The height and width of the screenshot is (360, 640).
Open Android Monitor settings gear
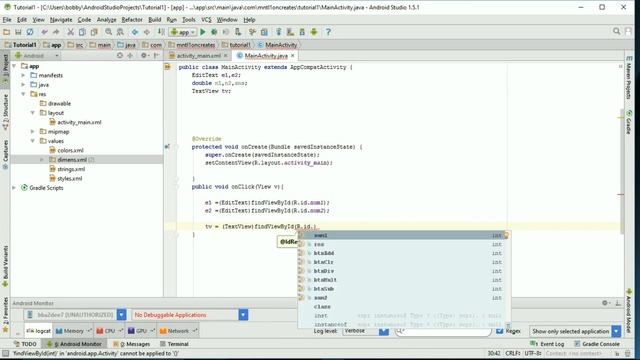(x=606, y=303)
